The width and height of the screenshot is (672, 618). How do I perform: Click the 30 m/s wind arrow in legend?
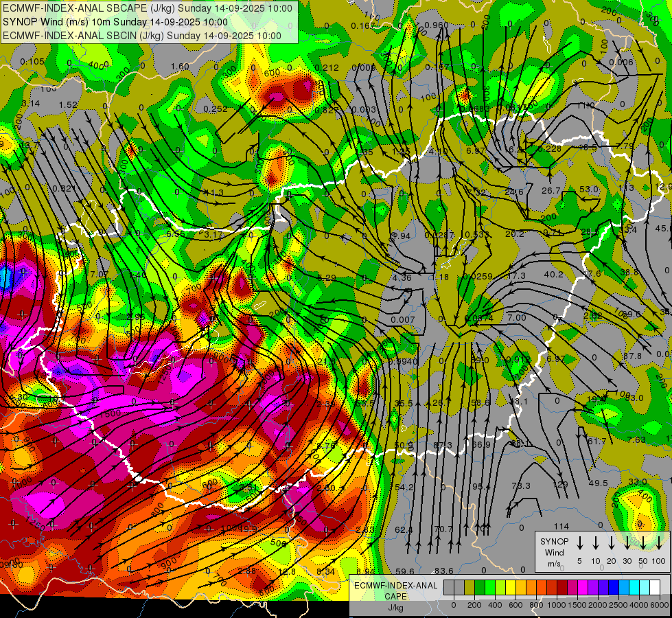pos(627,543)
